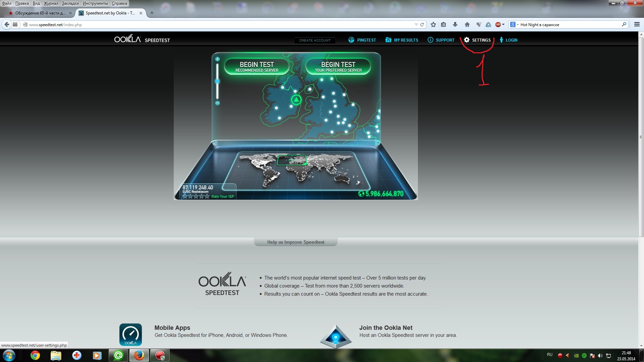The image size is (644, 362).
Task: Click the Ookla Net pyramid icon
Action: [336, 337]
